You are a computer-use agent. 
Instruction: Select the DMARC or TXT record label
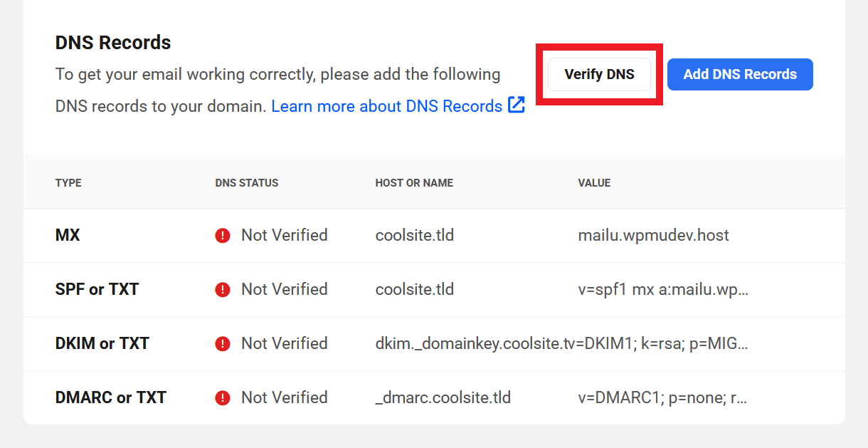click(x=110, y=397)
